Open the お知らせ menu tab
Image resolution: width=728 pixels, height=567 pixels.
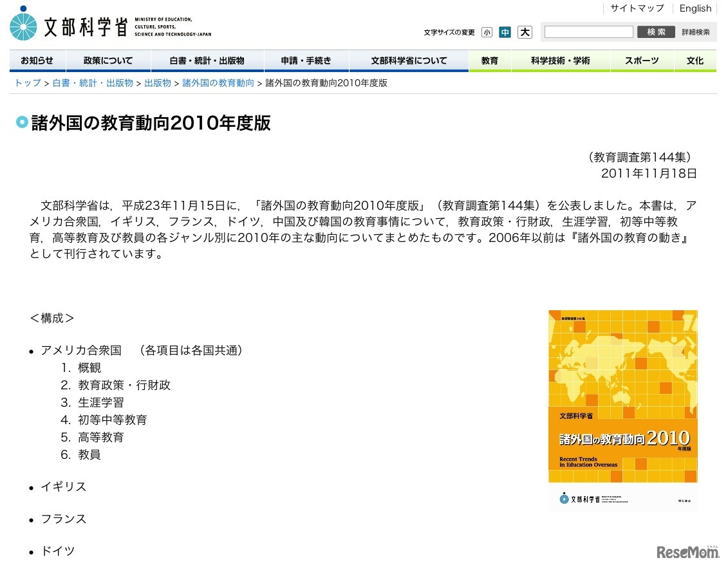pos(37,60)
